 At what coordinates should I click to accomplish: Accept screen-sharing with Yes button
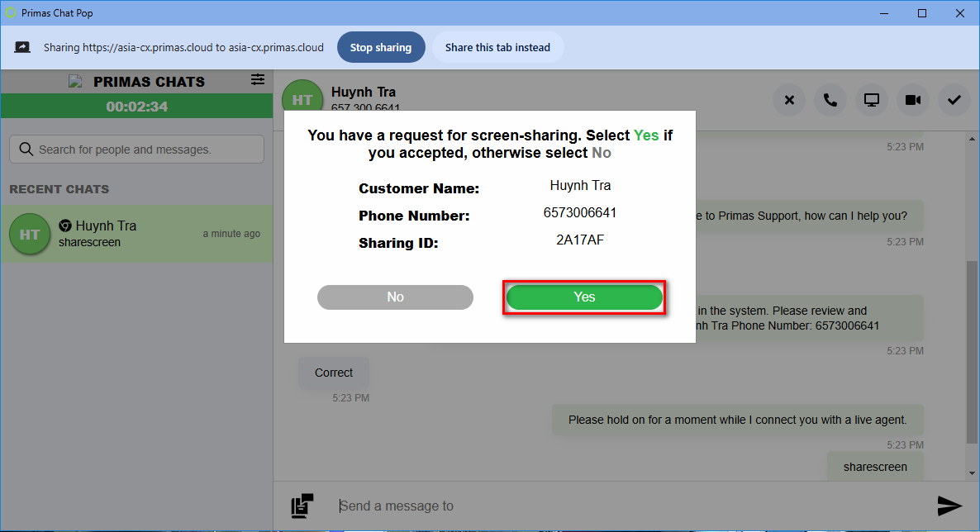click(584, 297)
